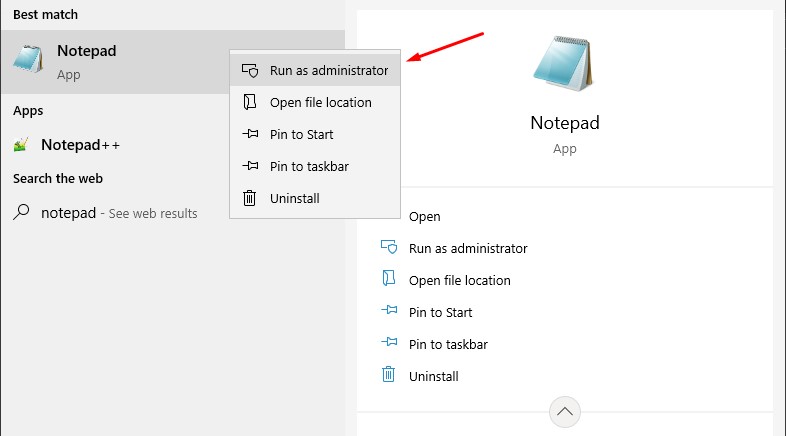Select Uninstall in context menu
This screenshot has width=786, height=436.
pos(315,198)
